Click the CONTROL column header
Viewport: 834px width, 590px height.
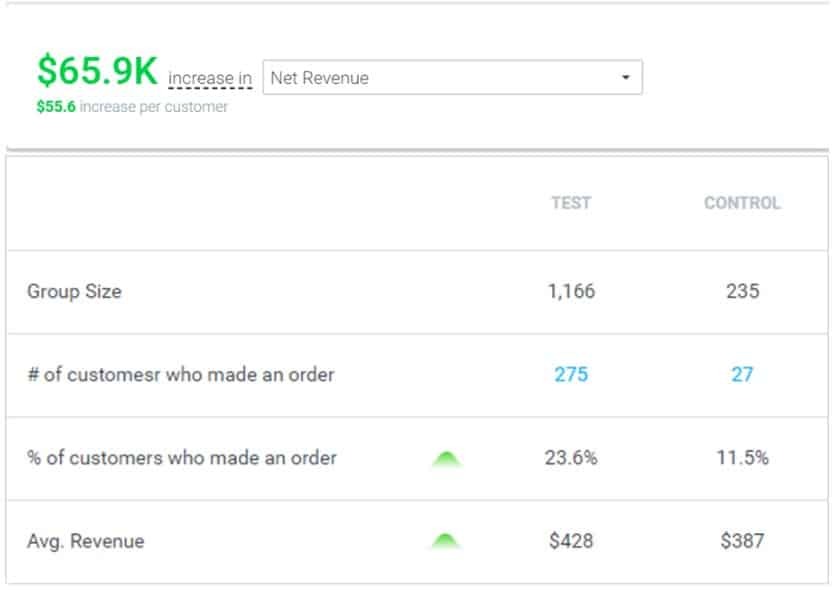click(742, 203)
